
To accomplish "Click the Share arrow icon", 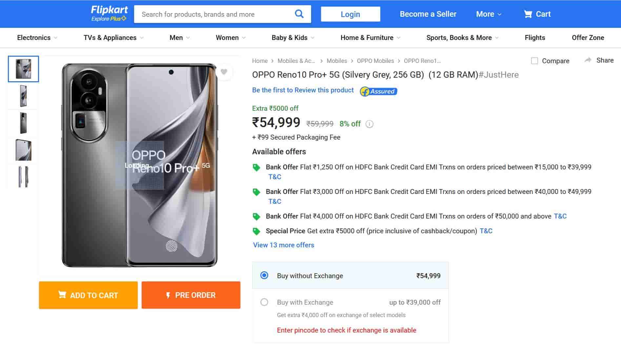I will point(588,60).
